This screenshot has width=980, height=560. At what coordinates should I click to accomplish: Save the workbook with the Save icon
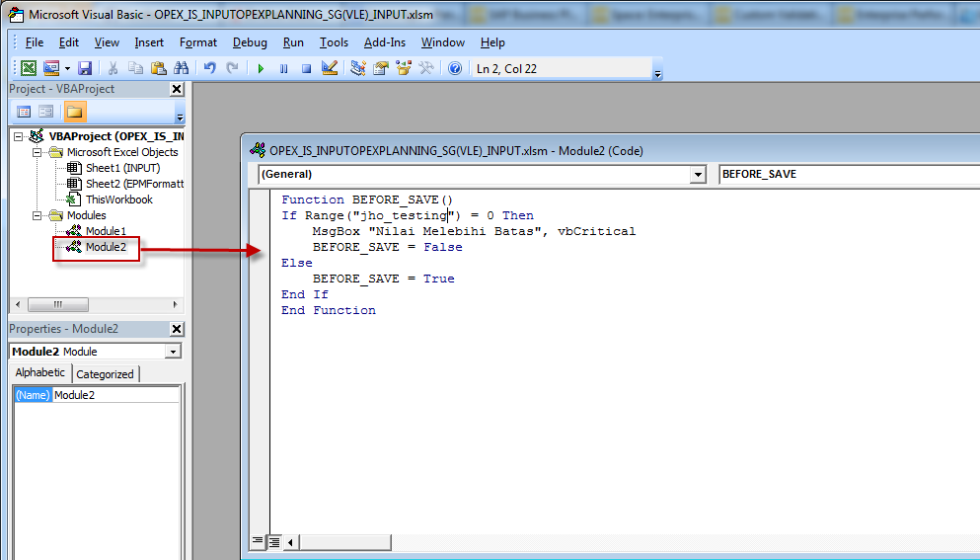pos(85,68)
